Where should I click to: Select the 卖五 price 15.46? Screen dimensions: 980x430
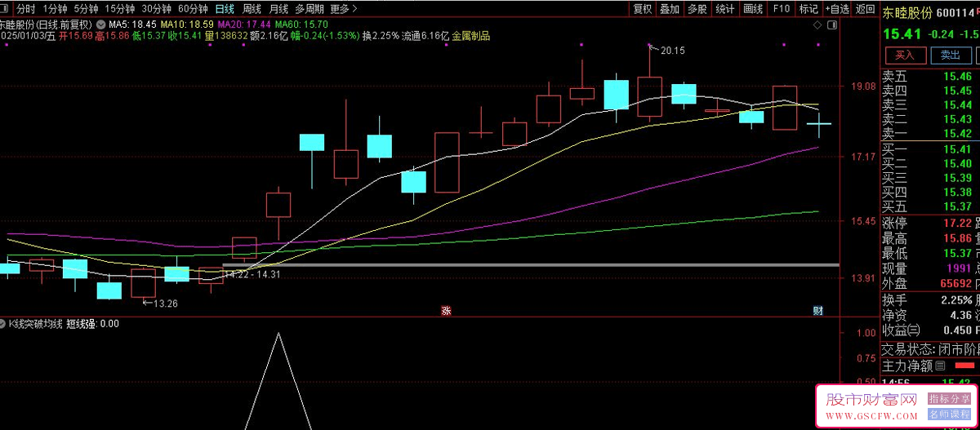958,77
